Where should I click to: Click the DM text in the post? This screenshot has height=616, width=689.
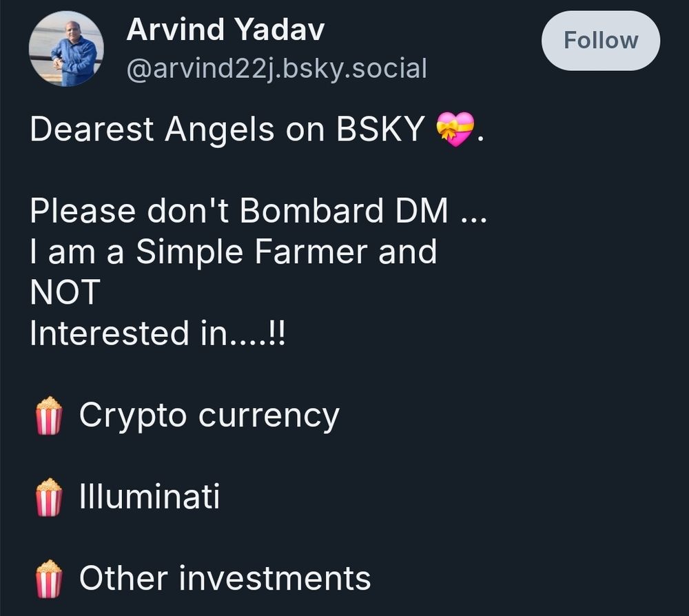pyautogui.click(x=422, y=210)
